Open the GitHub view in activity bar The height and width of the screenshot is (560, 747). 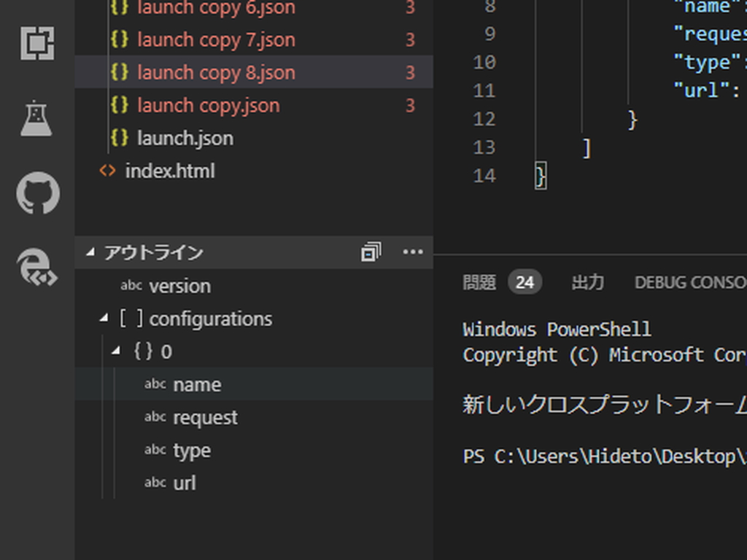click(x=38, y=193)
